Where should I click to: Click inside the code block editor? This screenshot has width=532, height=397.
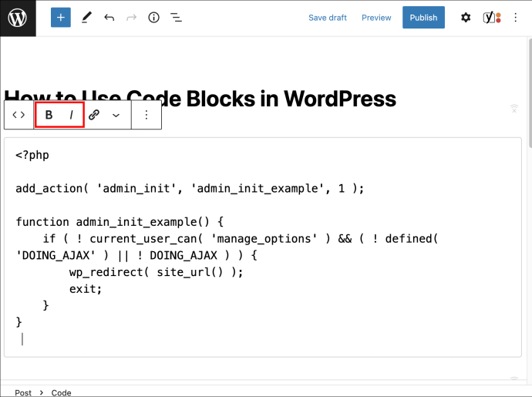pos(263,247)
